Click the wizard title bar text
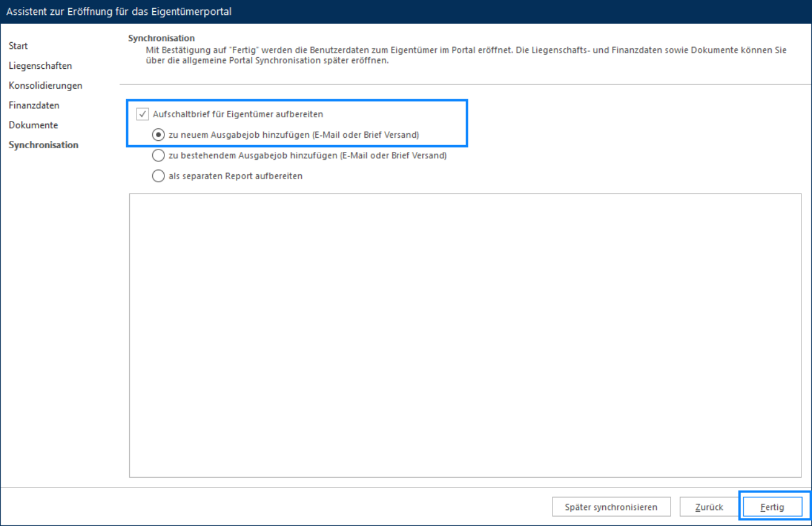The width and height of the screenshot is (812, 526). pyautogui.click(x=119, y=12)
